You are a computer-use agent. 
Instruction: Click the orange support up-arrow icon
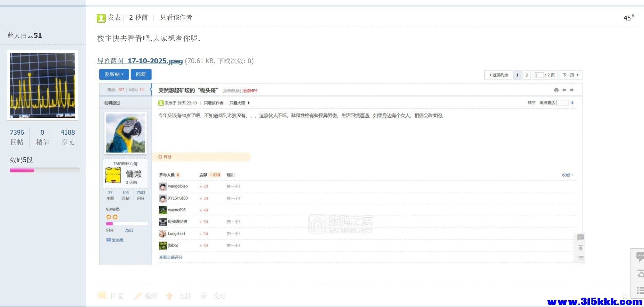169,296
